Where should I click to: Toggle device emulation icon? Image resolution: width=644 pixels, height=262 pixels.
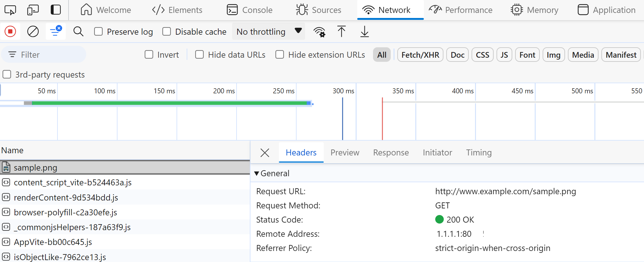[33, 10]
